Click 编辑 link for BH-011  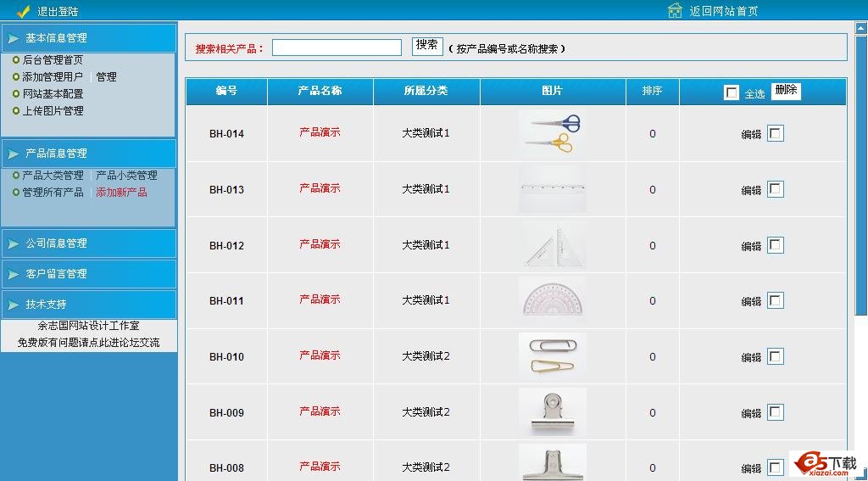point(751,302)
